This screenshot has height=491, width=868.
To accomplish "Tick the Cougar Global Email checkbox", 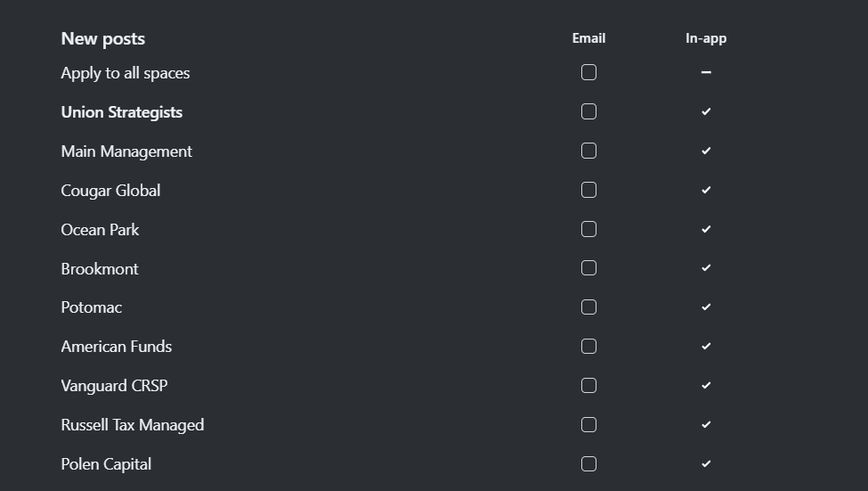I will (x=588, y=191).
